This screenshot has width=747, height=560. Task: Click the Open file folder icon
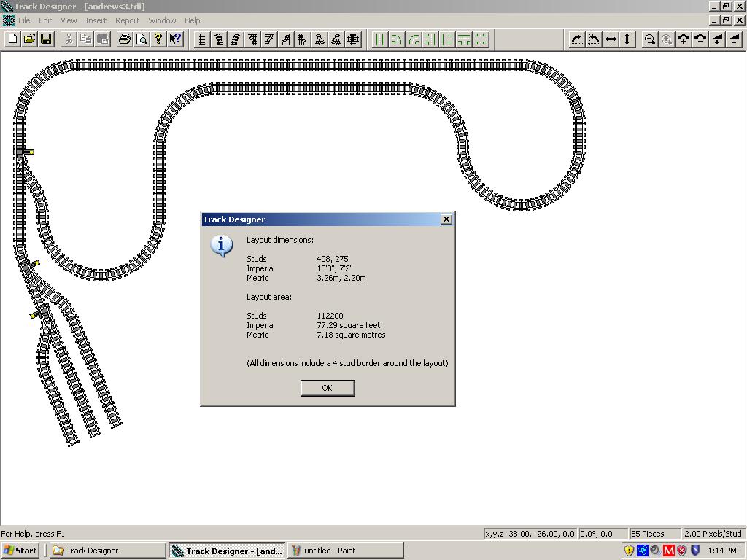tap(29, 39)
